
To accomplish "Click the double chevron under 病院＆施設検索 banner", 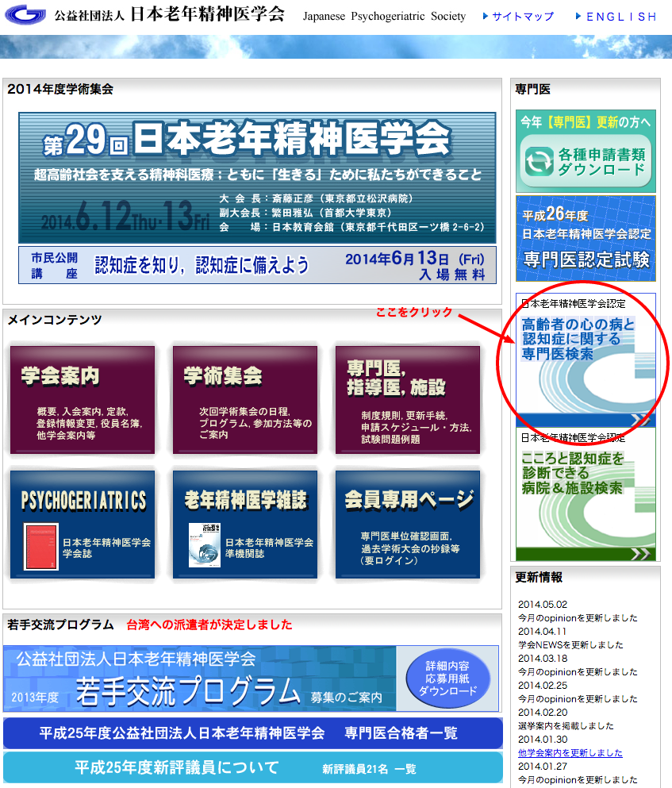I will [641, 555].
